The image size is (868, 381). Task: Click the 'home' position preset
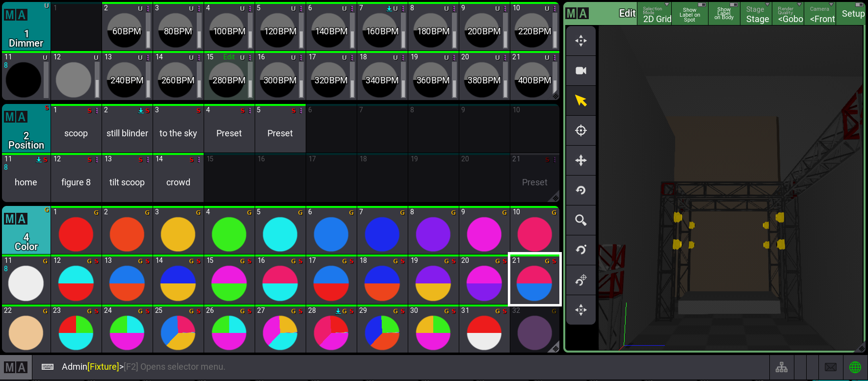pos(26,178)
